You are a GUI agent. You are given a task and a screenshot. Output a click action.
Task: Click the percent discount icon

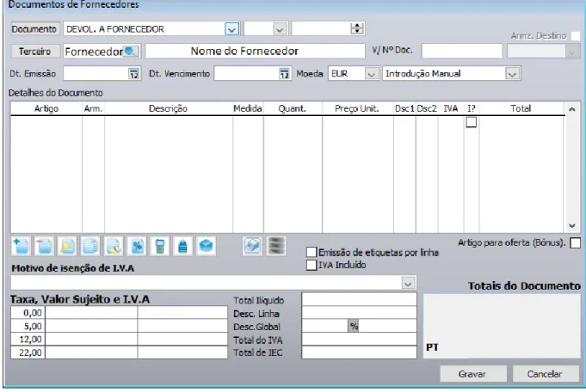pyautogui.click(x=137, y=247)
